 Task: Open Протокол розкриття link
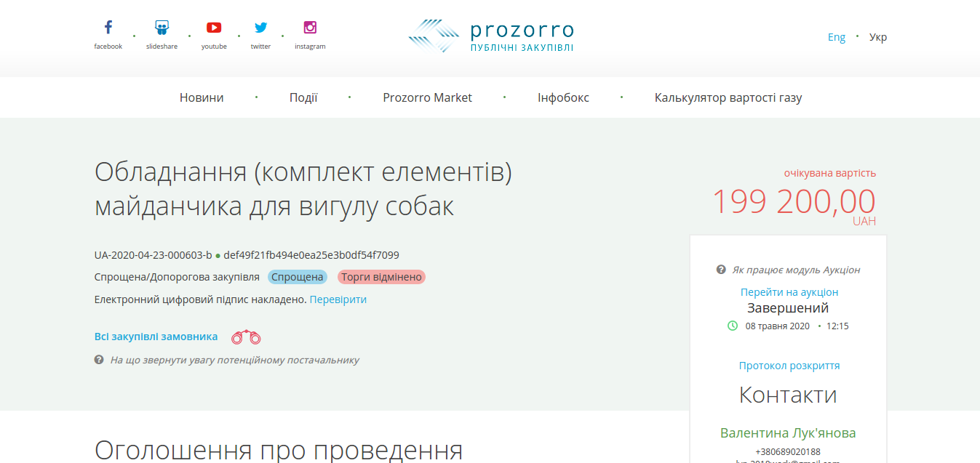[x=789, y=366]
